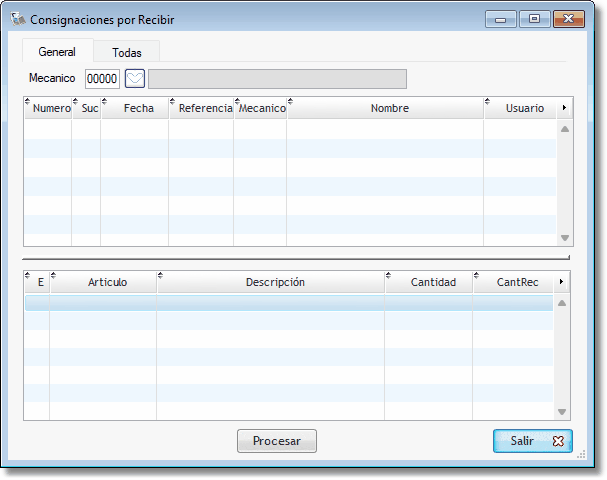Click the Mecanico lookup icon button
The width and height of the screenshot is (607, 480).
[x=135, y=79]
